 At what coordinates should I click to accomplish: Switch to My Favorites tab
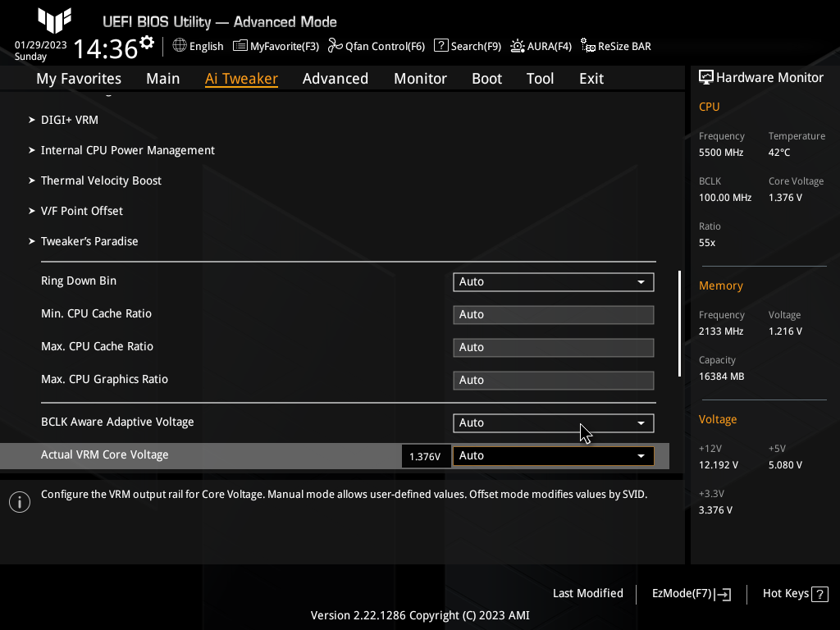[79, 79]
